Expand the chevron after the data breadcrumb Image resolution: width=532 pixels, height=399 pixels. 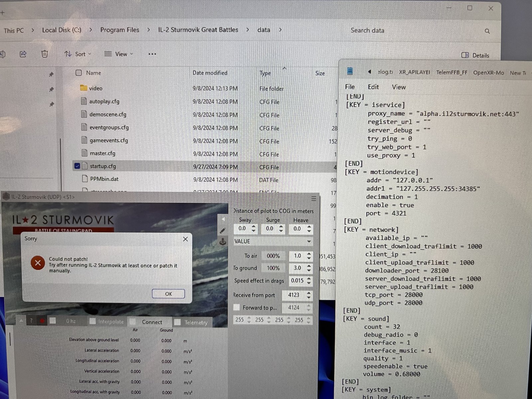280,30
